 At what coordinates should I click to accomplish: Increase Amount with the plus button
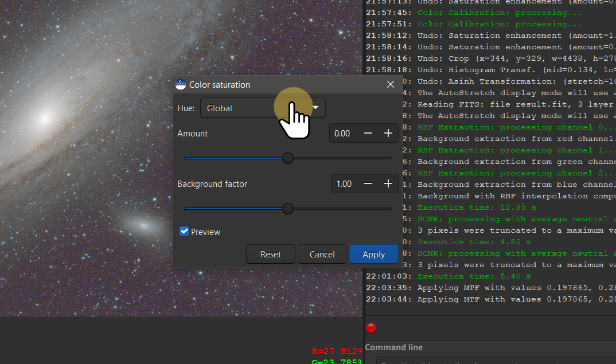[x=388, y=134]
